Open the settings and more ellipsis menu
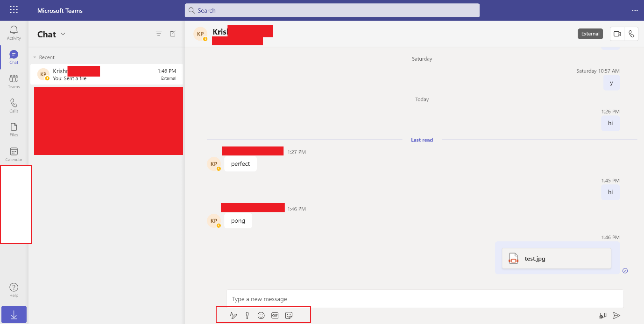This screenshot has height=324, width=644. [635, 10]
